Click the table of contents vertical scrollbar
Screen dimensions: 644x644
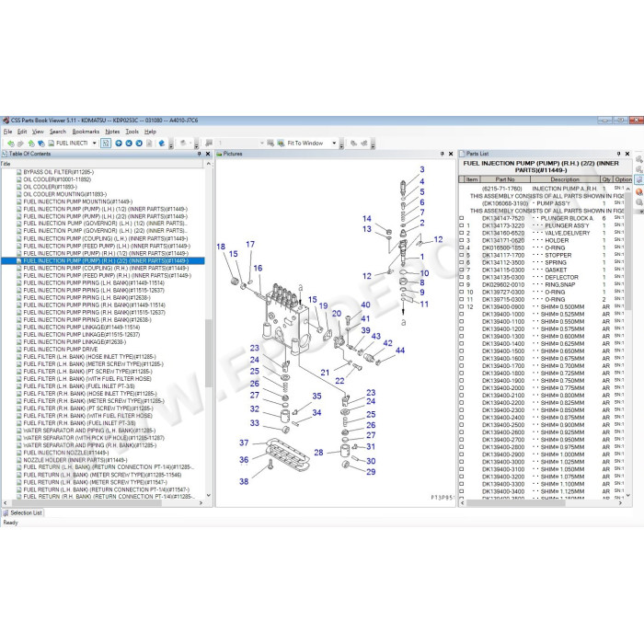(209, 353)
